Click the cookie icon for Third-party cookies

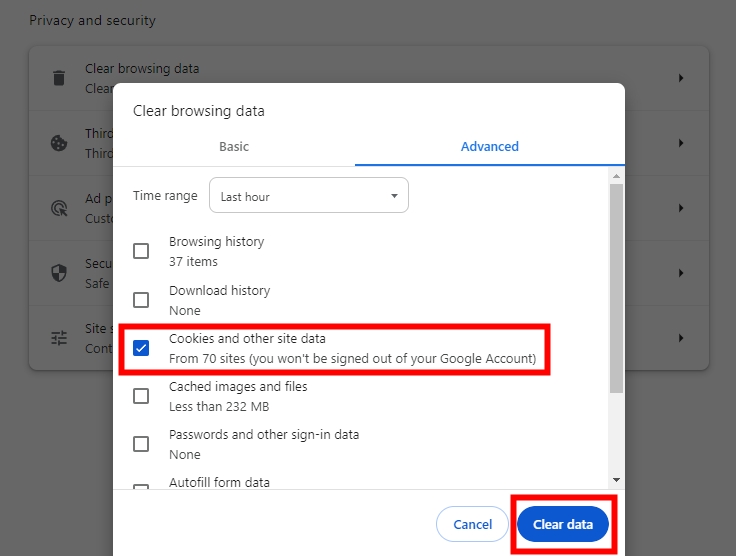tap(59, 143)
